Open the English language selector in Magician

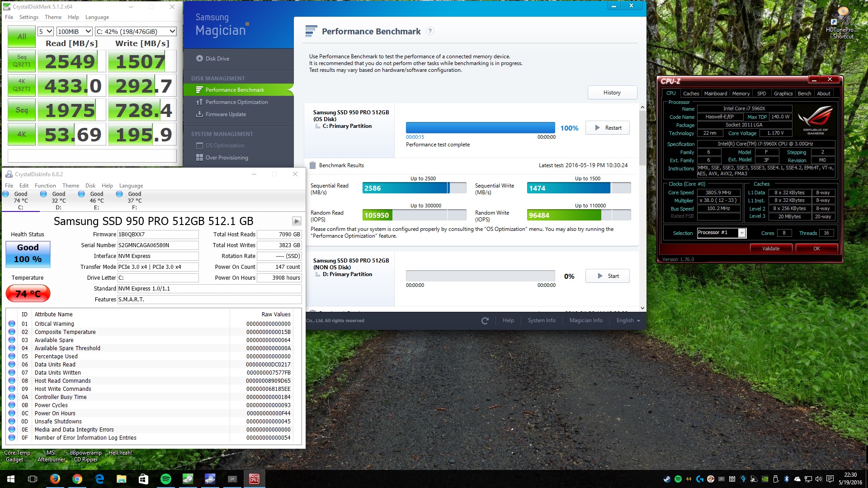(628, 320)
